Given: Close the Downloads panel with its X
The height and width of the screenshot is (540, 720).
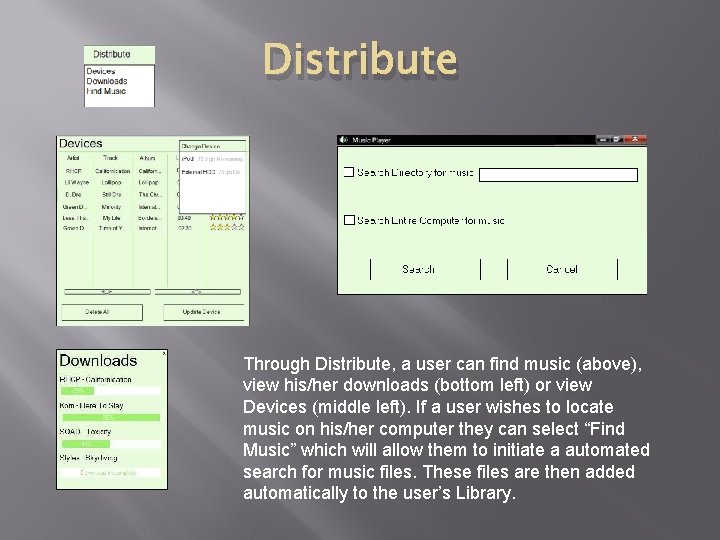Looking at the screenshot, I should click(164, 353).
